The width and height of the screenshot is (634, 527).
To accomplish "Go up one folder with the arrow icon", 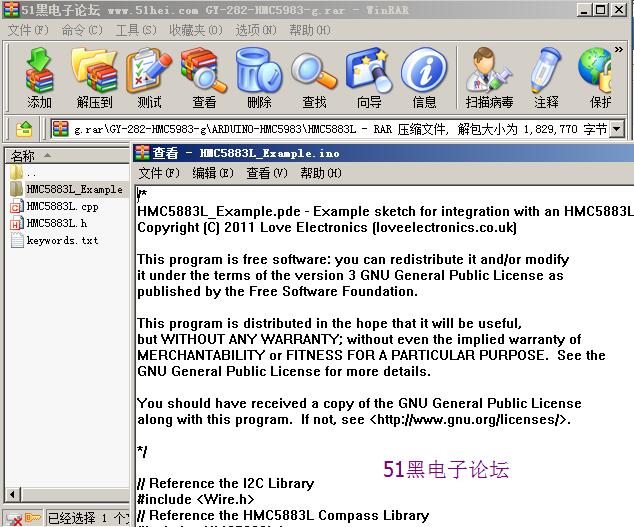I will coord(25,129).
